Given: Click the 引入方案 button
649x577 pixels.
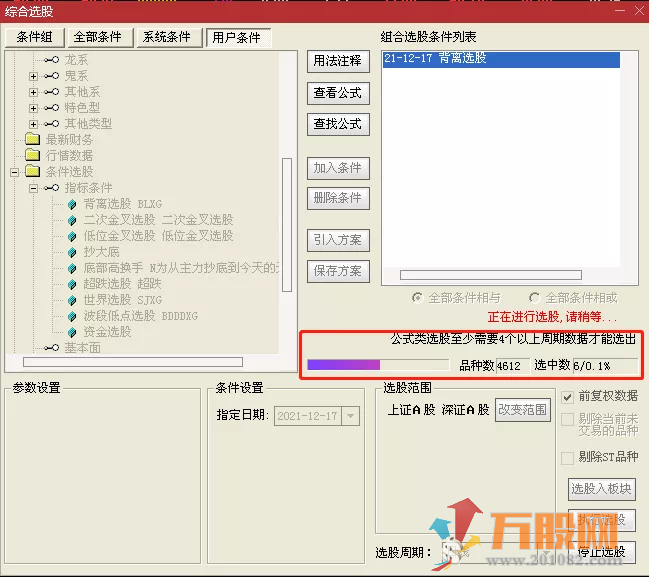Looking at the screenshot, I should 338,240.
